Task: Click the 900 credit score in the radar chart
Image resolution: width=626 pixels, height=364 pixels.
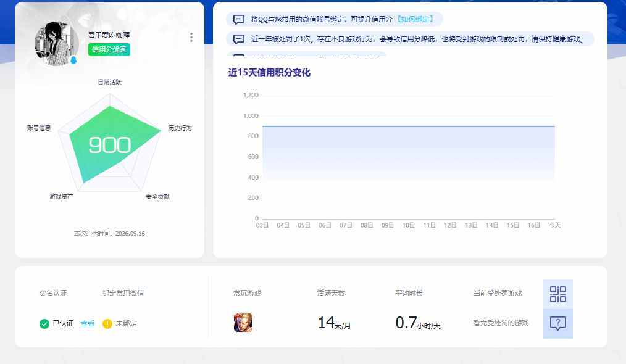Action: [x=109, y=144]
